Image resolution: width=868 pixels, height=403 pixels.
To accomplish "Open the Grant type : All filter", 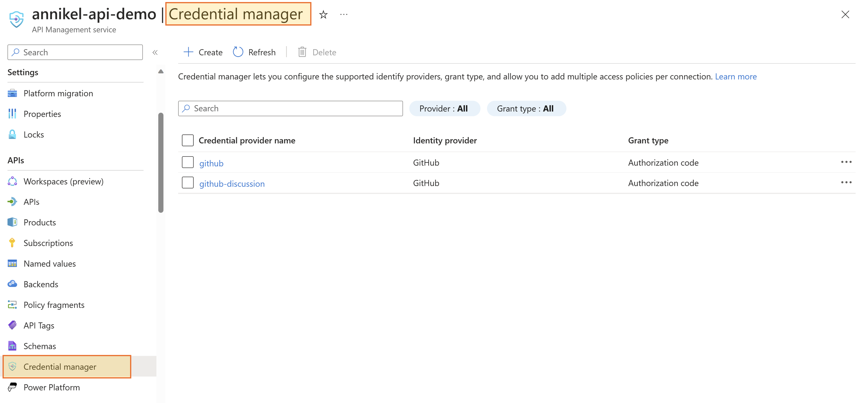I will [x=526, y=109].
